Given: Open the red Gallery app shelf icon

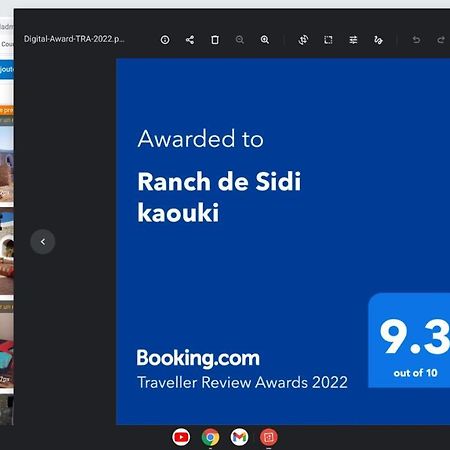Looking at the screenshot, I should pyautogui.click(x=269, y=437).
